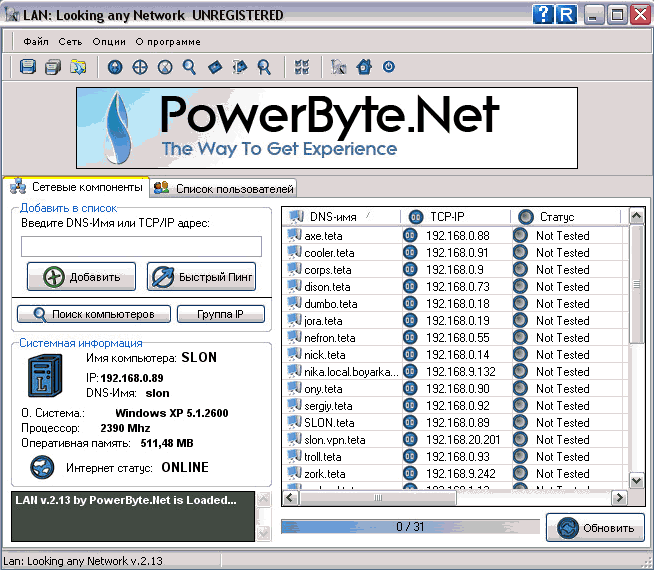
Task: Switch to the Сетевые компоненты tab
Action: [x=76, y=187]
